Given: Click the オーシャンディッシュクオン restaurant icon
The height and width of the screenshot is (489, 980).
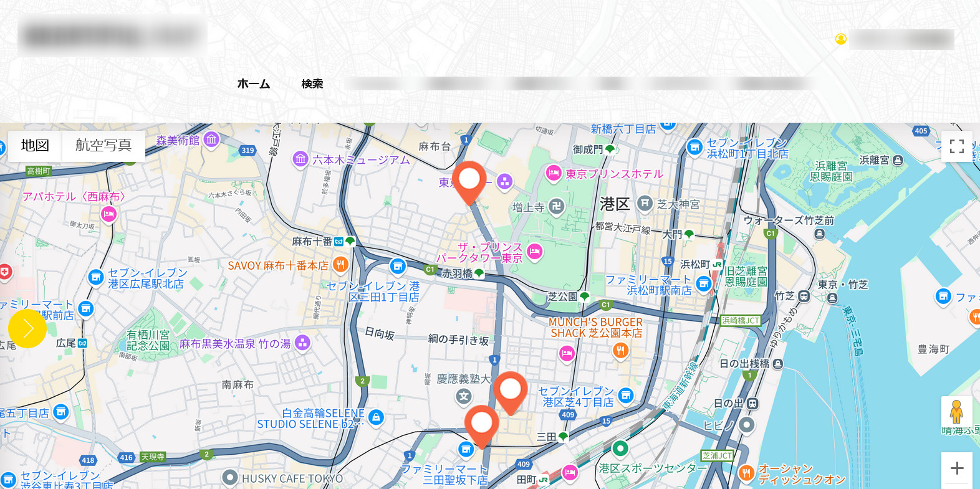Looking at the screenshot, I should coord(746,473).
